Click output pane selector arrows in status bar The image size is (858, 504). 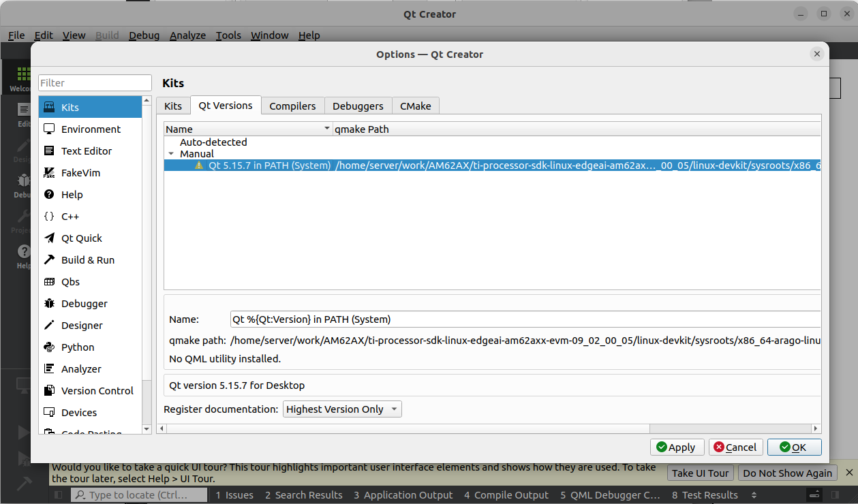754,495
